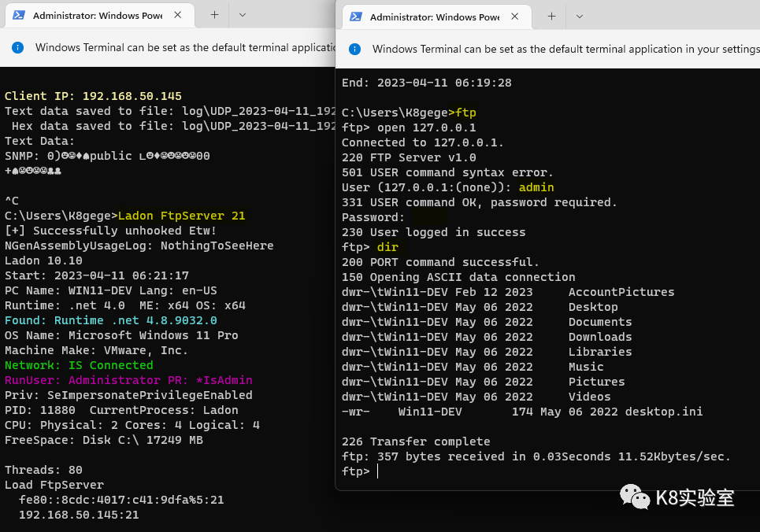The width and height of the screenshot is (760, 532).
Task: Click 'Password:' prompt line
Action: 373,217
